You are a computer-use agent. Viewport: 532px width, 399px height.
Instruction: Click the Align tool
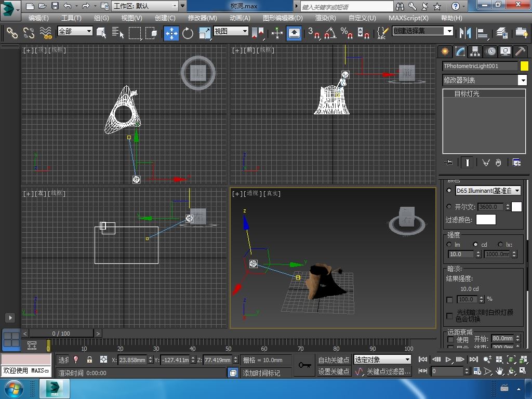pos(482,33)
